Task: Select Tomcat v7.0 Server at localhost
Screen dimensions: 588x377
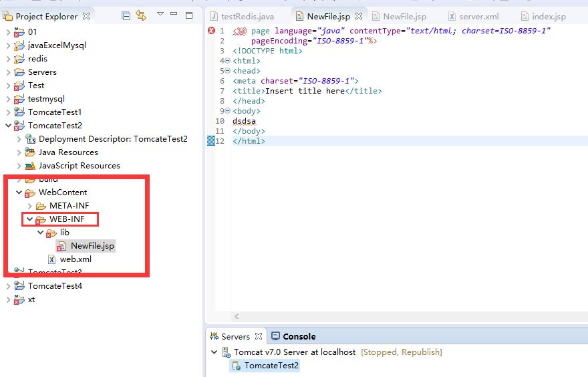Action: [295, 352]
